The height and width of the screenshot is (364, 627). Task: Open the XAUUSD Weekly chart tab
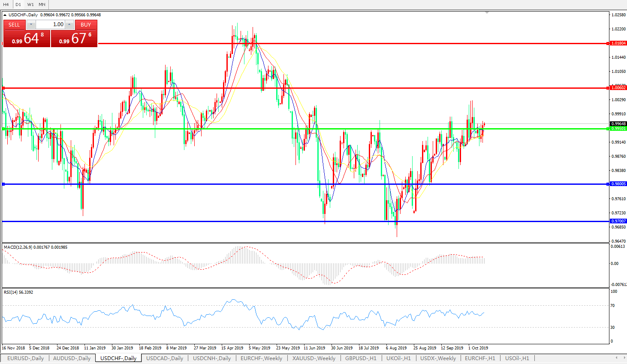pos(313,358)
